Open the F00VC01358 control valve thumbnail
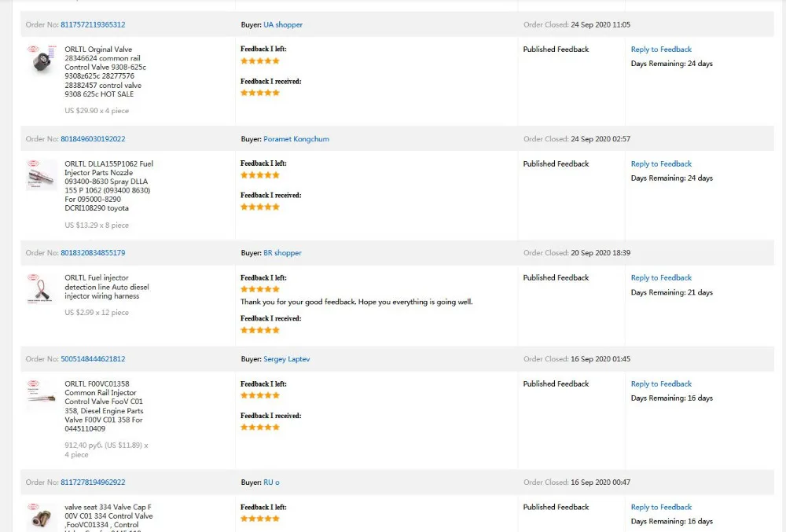This screenshot has width=786, height=532. [42, 394]
